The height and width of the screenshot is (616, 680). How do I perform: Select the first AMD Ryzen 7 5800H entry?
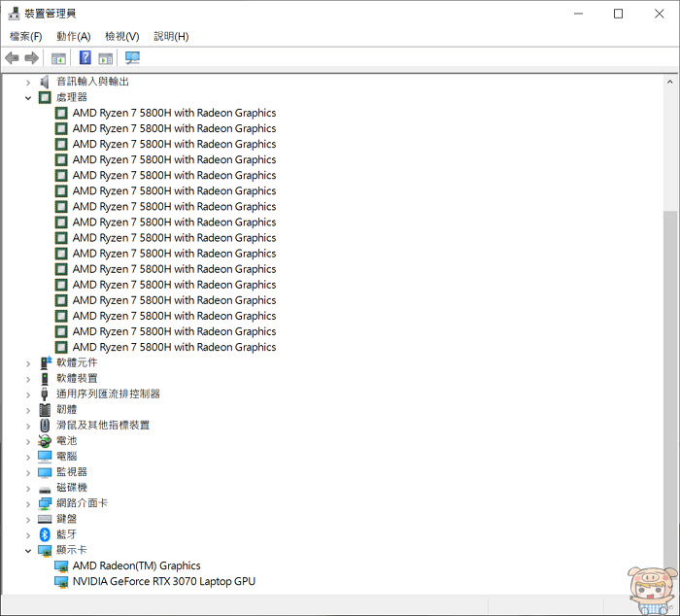pyautogui.click(x=174, y=113)
